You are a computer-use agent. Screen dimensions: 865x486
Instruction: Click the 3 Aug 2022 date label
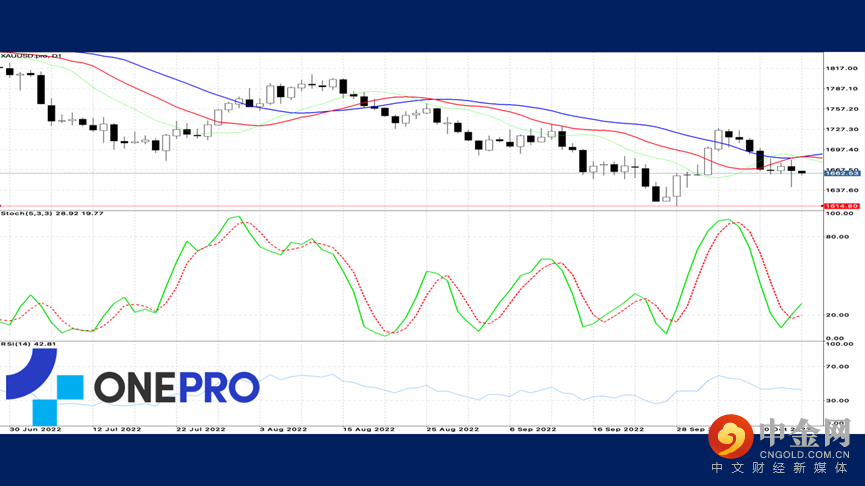tap(283, 429)
